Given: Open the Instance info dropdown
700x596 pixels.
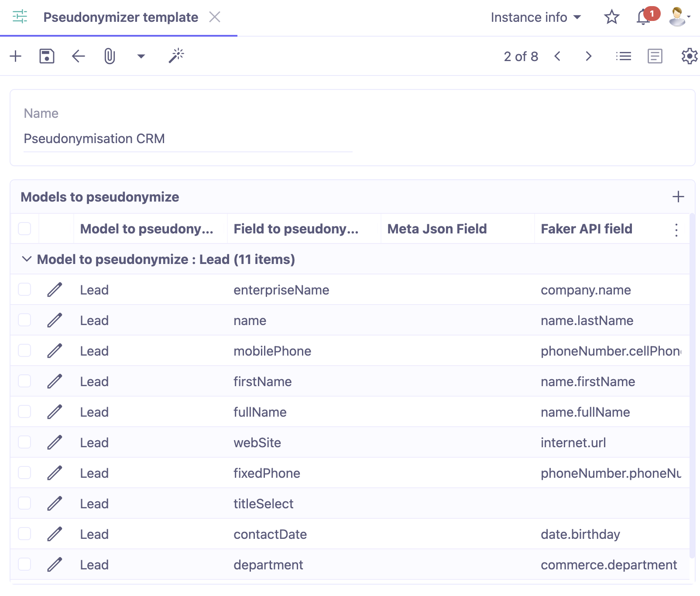Looking at the screenshot, I should click(536, 17).
